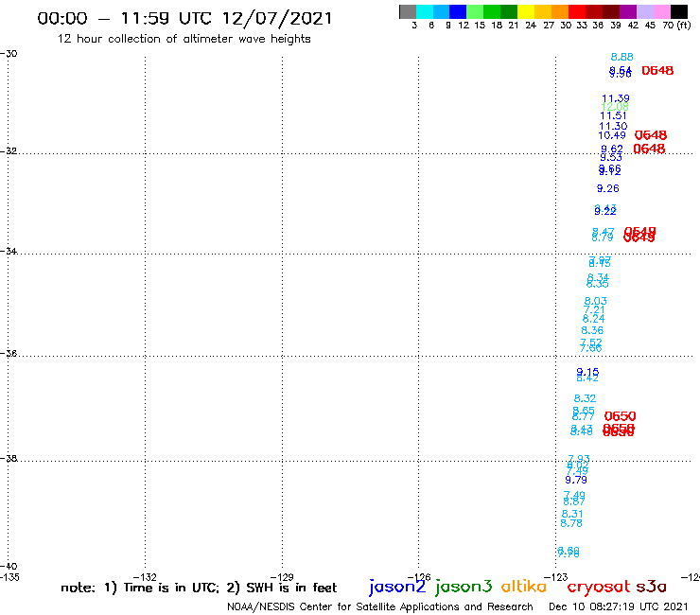This screenshot has height=615, width=700.
Task: Click the longitude axis label -129
Action: pyautogui.click(x=282, y=577)
